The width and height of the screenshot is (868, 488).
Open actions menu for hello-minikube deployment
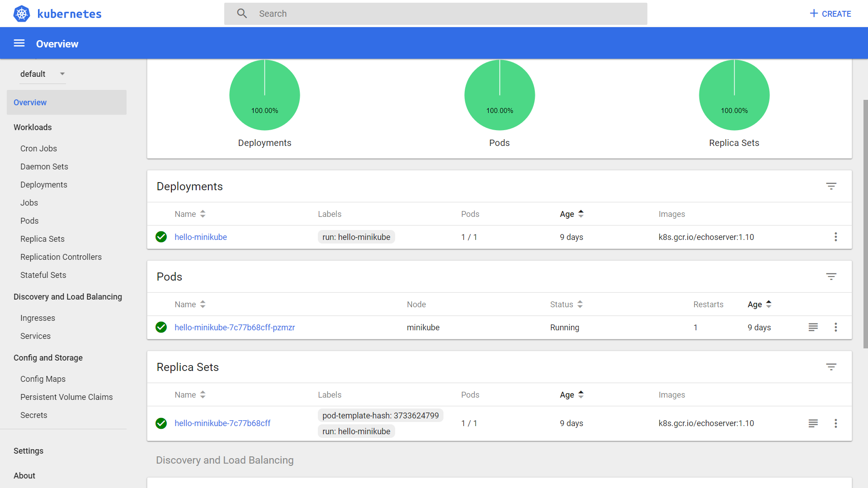point(835,237)
